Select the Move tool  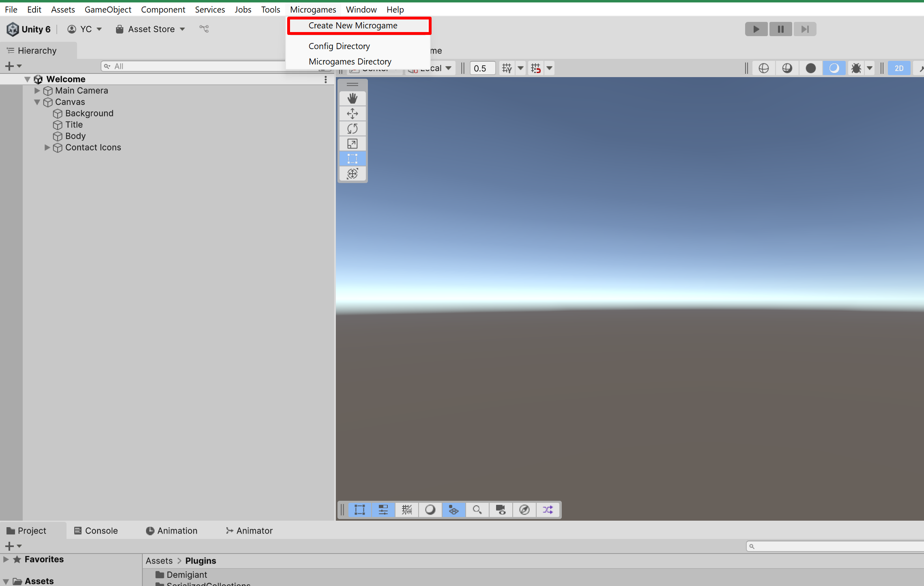pyautogui.click(x=352, y=114)
